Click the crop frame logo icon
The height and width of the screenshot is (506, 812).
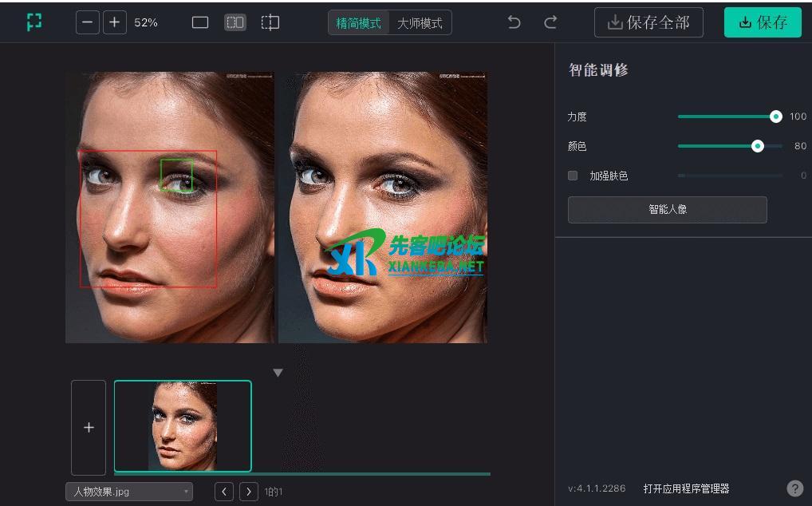click(34, 22)
